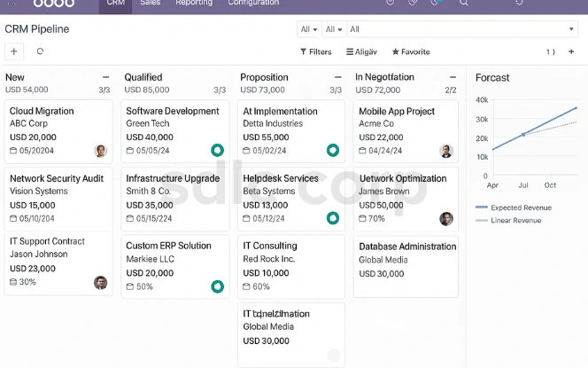Open the Favorite star option
The width and height of the screenshot is (588, 368).
[x=411, y=51]
